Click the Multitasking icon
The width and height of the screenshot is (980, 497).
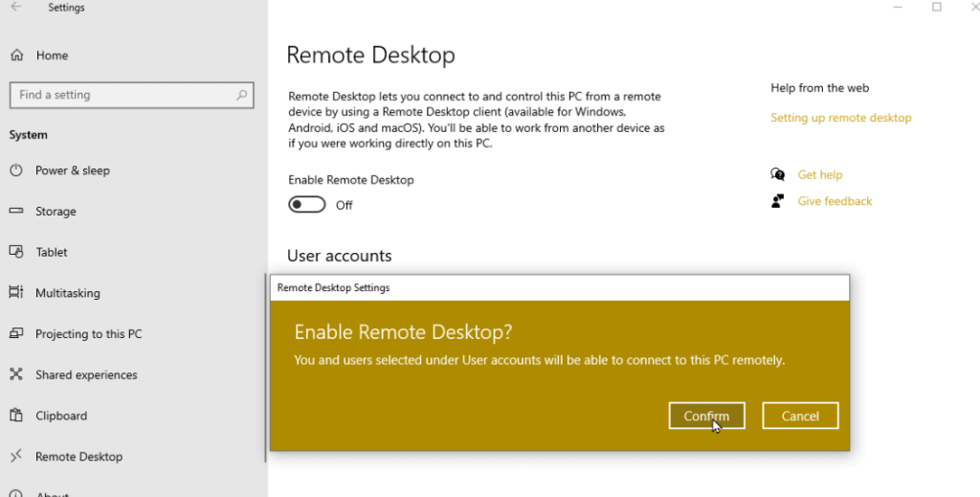(16, 293)
